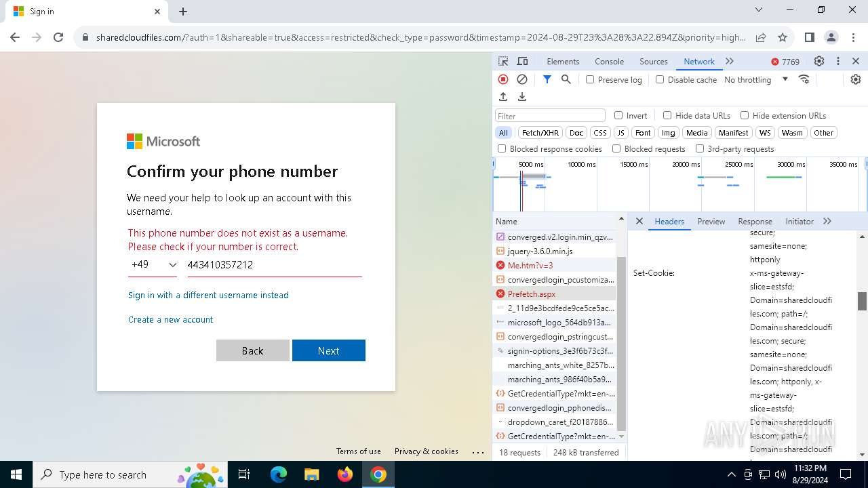The width and height of the screenshot is (868, 488).
Task: Check Hide data URLs
Action: [667, 115]
